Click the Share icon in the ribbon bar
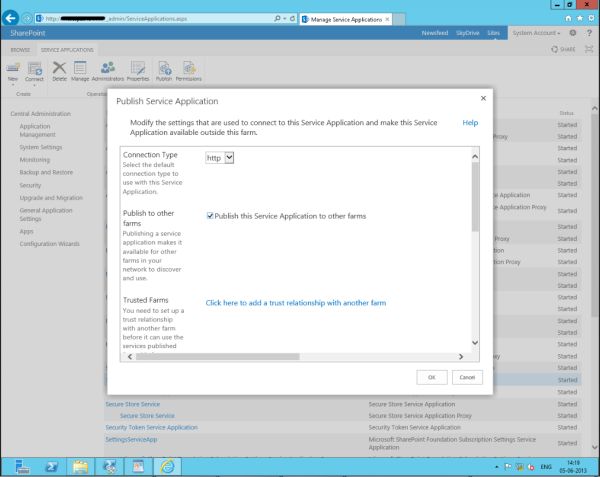The height and width of the screenshot is (477, 600). tap(563, 49)
